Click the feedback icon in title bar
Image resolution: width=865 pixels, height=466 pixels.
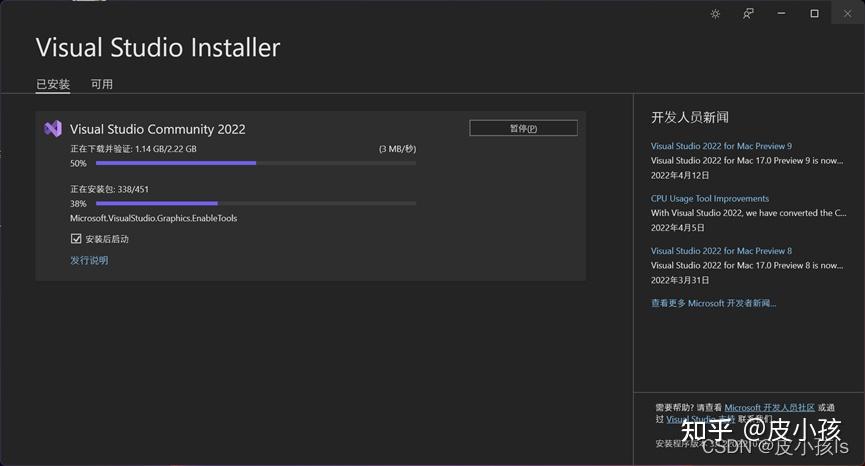point(748,14)
